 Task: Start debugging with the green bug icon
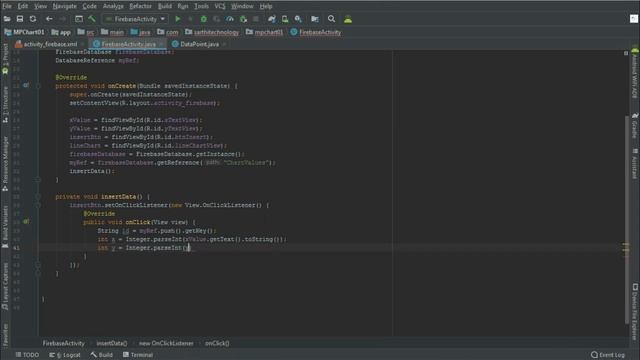click(203, 19)
